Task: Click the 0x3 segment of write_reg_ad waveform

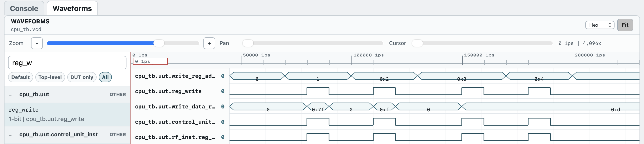Action: (462, 76)
